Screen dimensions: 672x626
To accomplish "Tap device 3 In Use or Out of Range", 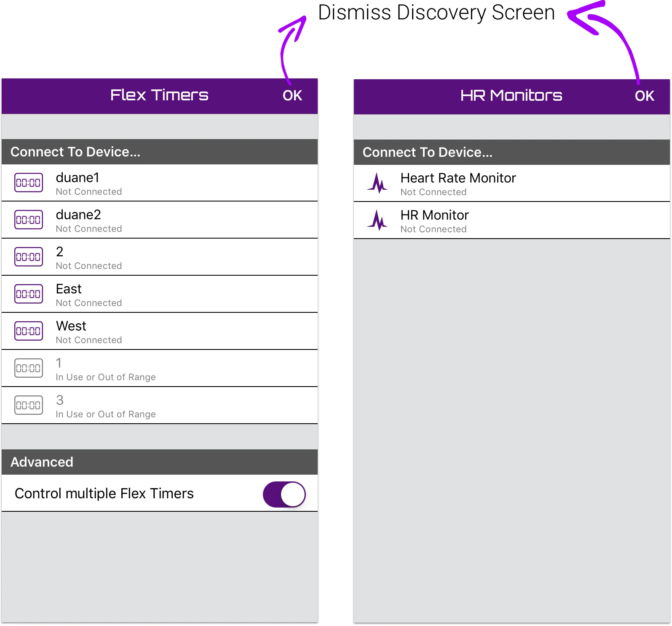I will tap(105, 406).
